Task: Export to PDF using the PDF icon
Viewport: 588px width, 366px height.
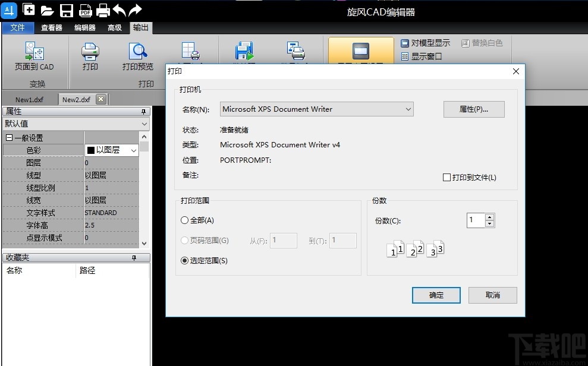Action: (x=85, y=9)
